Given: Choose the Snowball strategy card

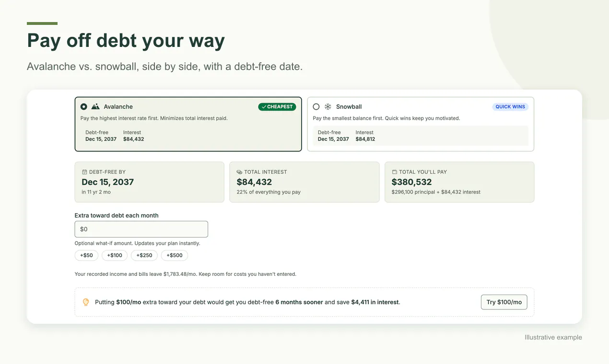Looking at the screenshot, I should (x=421, y=125).
